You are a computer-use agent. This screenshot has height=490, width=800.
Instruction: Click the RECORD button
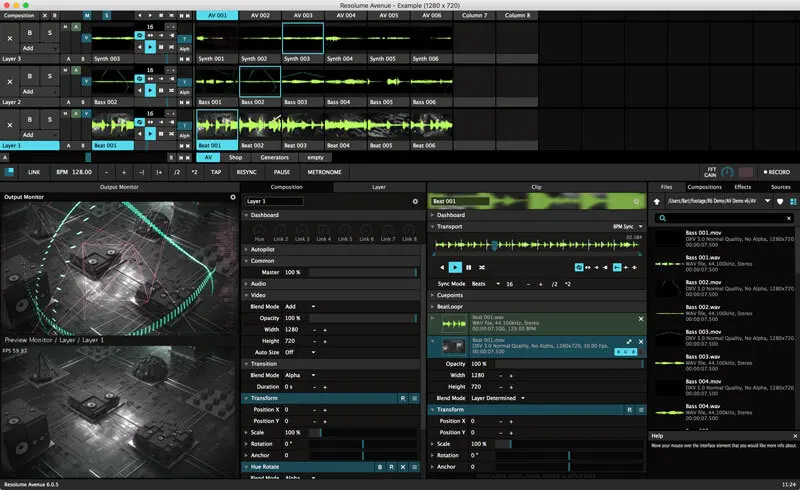coord(775,172)
